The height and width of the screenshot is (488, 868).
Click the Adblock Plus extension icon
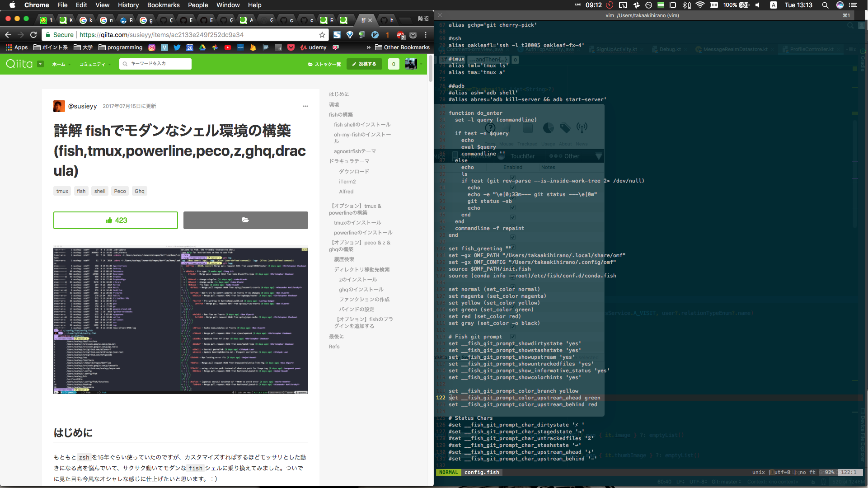[400, 35]
